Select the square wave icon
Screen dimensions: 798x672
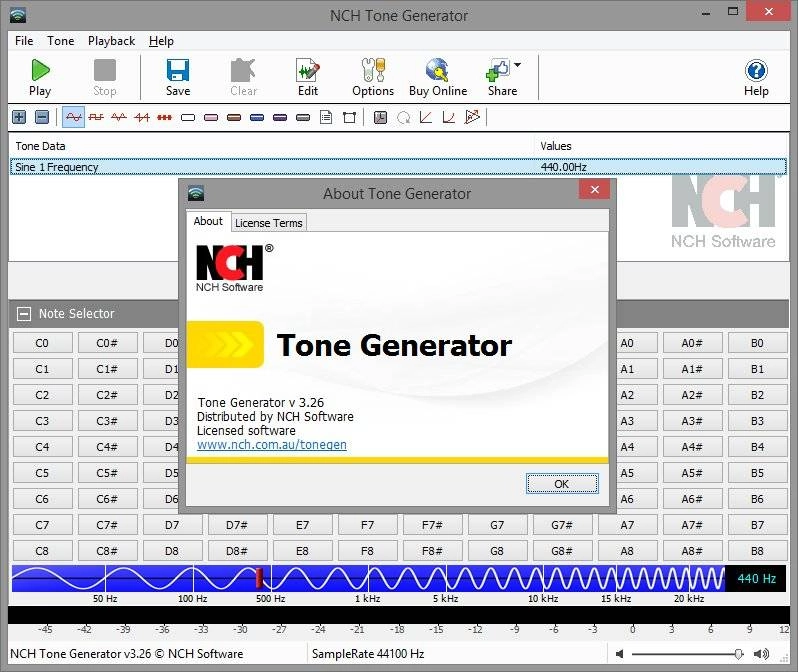pos(96,117)
